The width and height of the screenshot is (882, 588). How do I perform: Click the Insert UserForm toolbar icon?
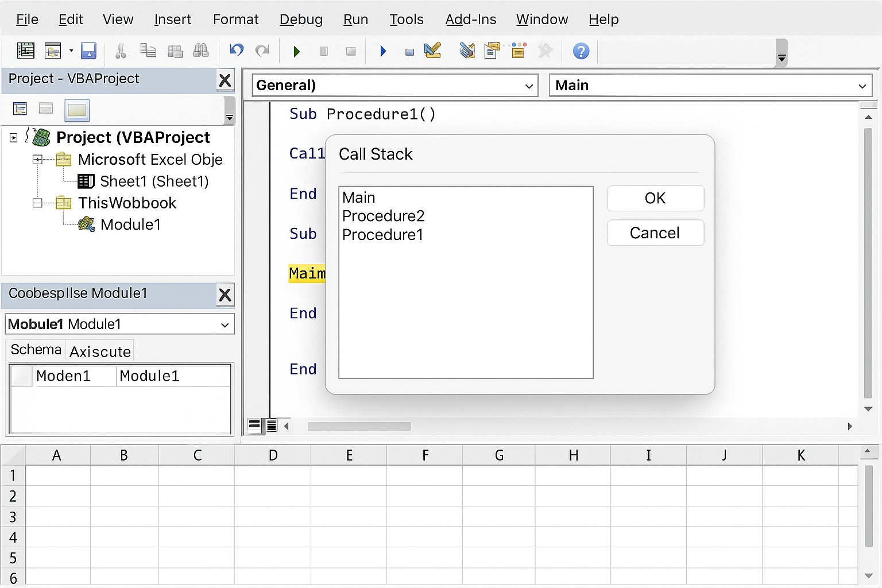click(53, 51)
